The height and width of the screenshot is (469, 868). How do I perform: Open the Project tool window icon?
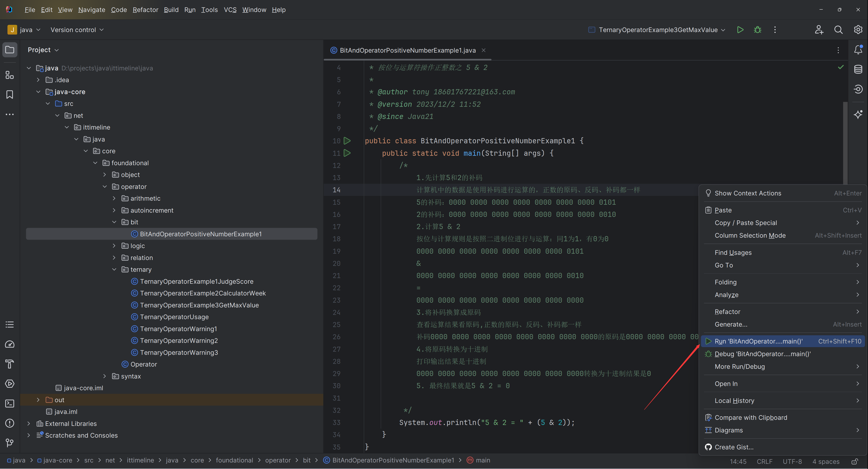pos(10,50)
